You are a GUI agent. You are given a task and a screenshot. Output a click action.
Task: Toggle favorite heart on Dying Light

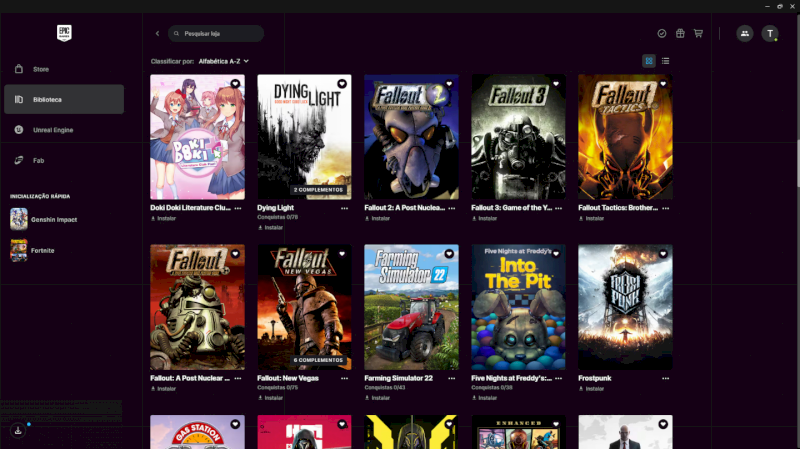pyautogui.click(x=342, y=84)
